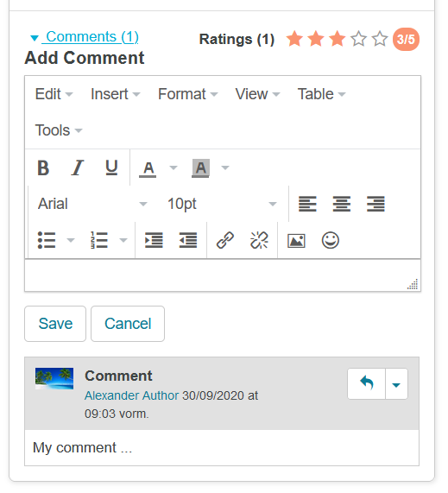Open the Insert menu
Screen dimensions: 448x493
116,94
